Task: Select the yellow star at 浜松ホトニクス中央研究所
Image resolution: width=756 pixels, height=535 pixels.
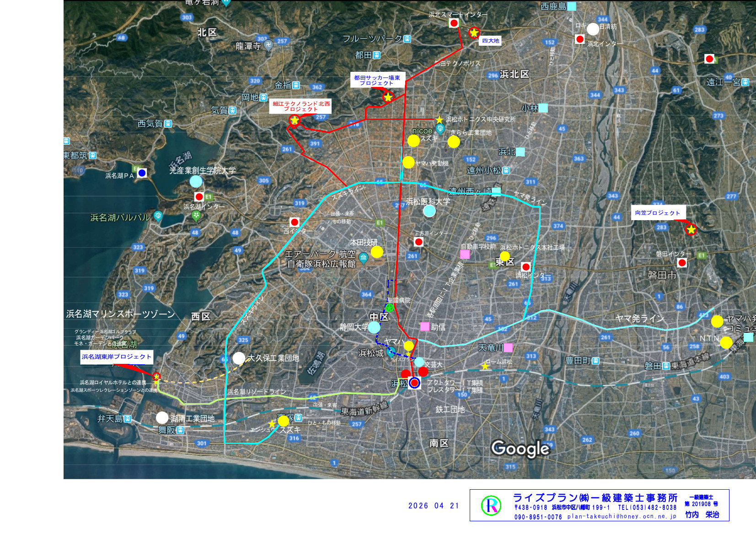Action: (440, 119)
